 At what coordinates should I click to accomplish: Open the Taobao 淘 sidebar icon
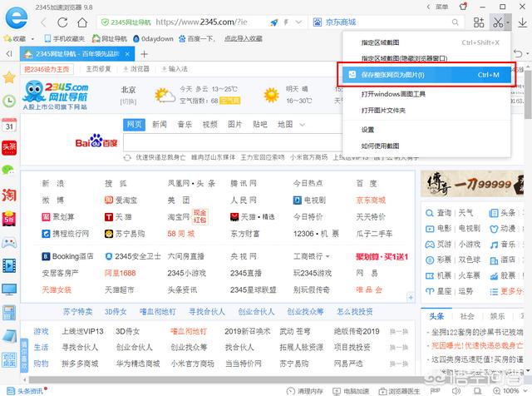[x=9, y=195]
